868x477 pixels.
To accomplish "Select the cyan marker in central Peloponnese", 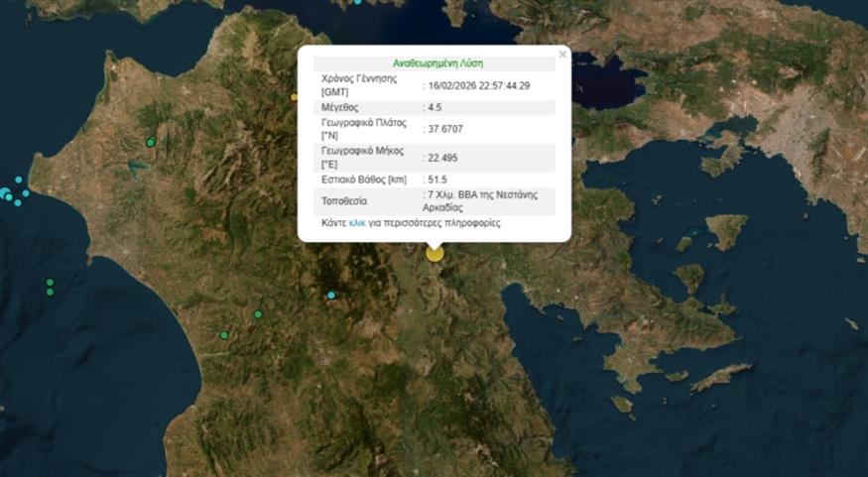I will 331,295.
